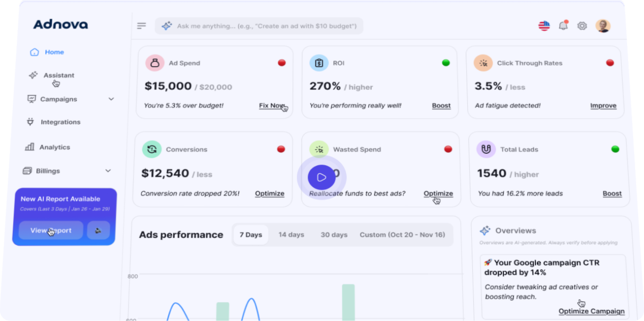
Task: Click the Campaigns presentation icon
Action: point(31,99)
